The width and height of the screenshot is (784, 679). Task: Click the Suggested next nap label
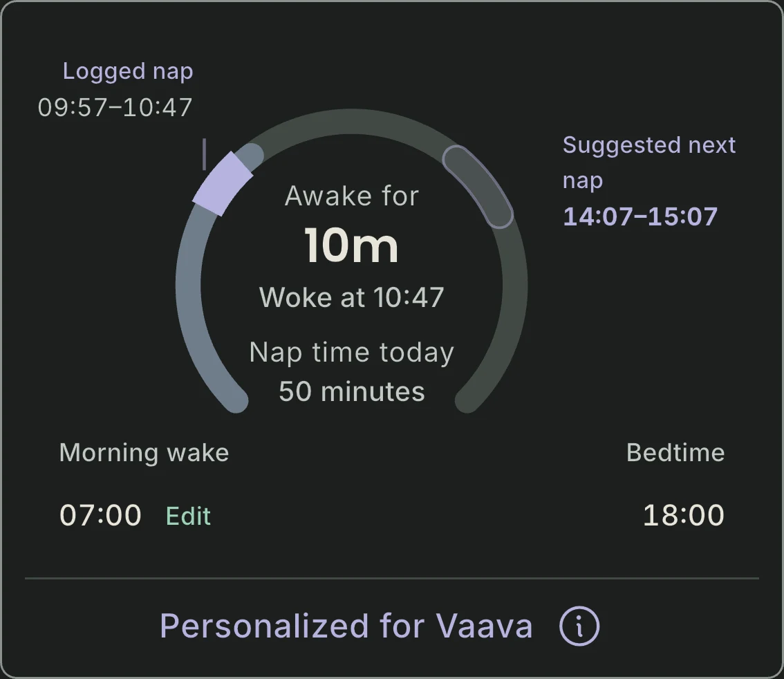tap(649, 162)
